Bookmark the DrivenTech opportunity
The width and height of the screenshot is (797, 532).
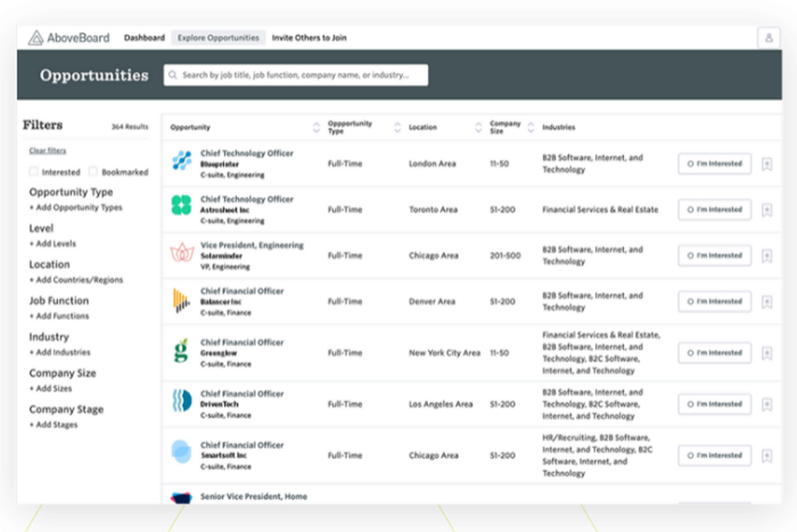[767, 405]
